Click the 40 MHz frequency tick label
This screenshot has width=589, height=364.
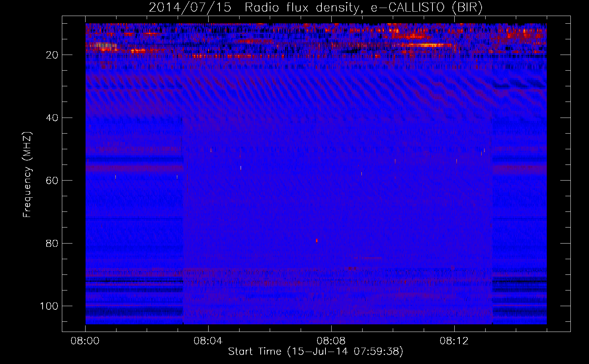click(52, 118)
